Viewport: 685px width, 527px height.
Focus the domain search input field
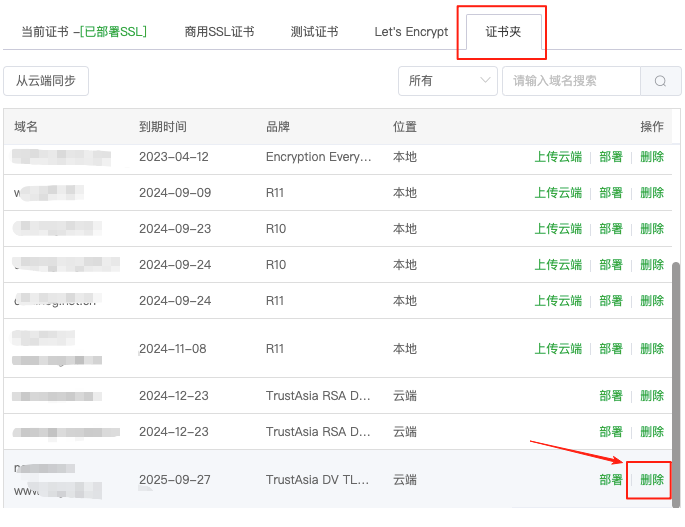(571, 81)
